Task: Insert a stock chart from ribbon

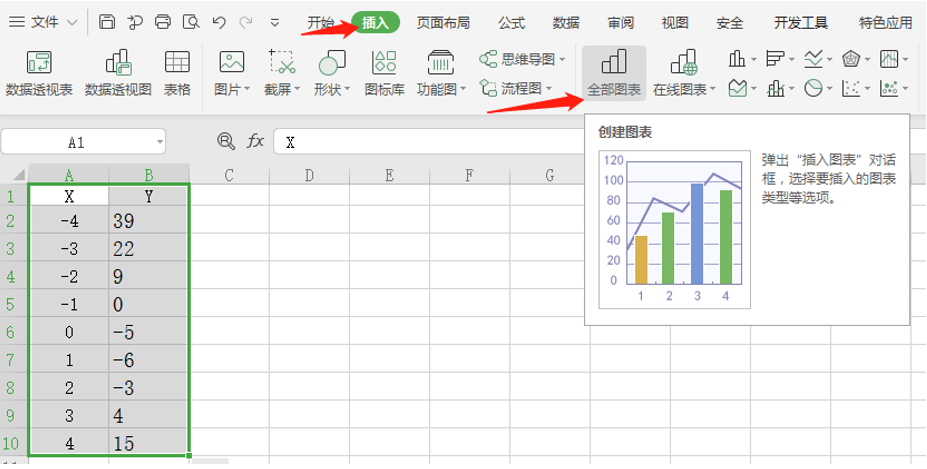Action: 889,59
